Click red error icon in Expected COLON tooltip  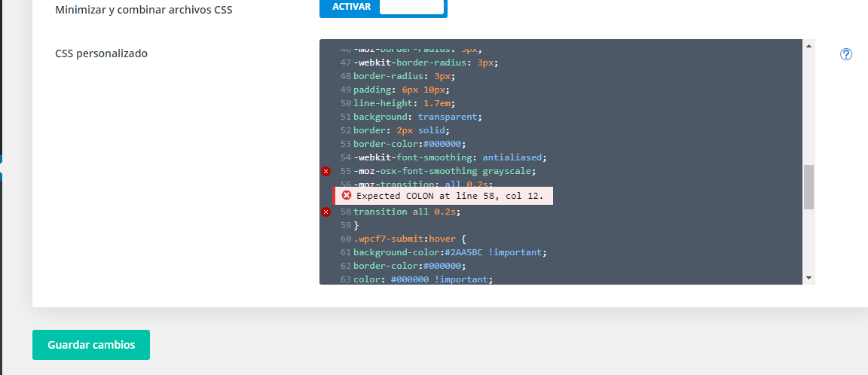tap(347, 196)
